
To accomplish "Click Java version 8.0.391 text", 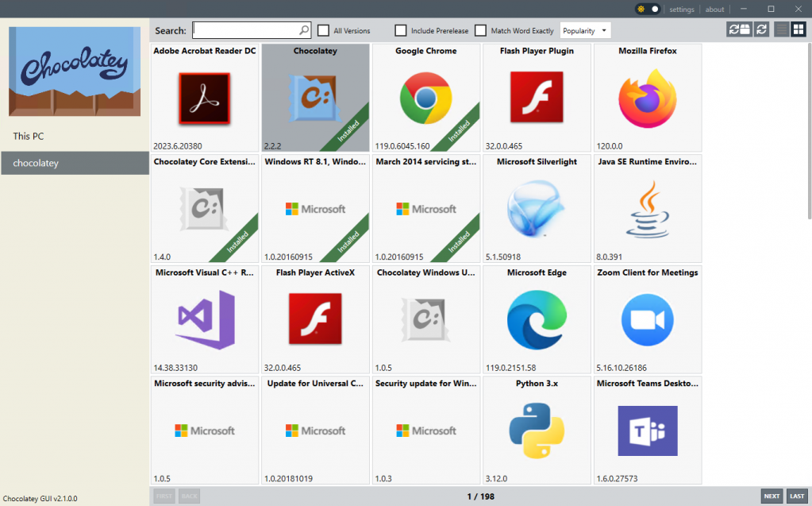I will pos(609,257).
